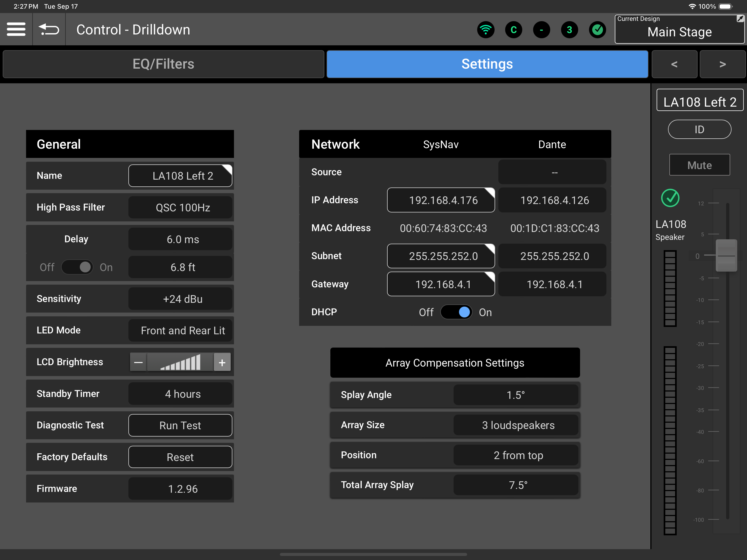Tap the upper level meter in sidebar

click(670, 288)
